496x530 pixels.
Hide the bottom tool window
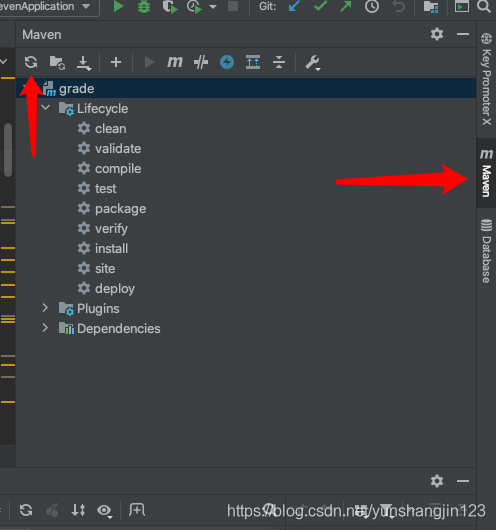pyautogui.click(x=463, y=481)
